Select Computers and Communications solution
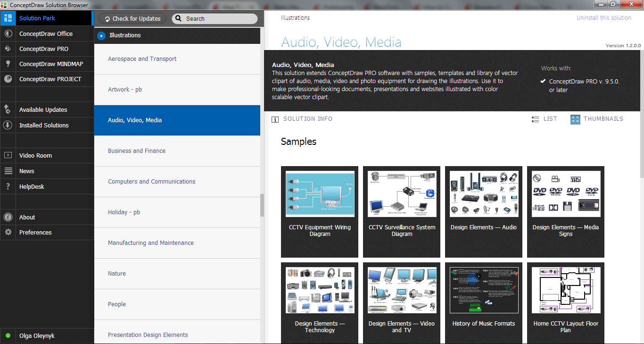 pyautogui.click(x=177, y=182)
